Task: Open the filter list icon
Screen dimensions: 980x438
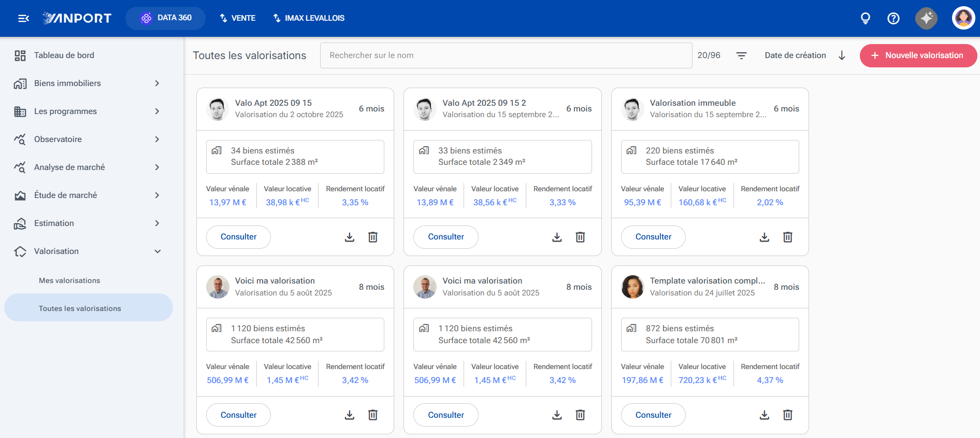Action: [x=741, y=55]
